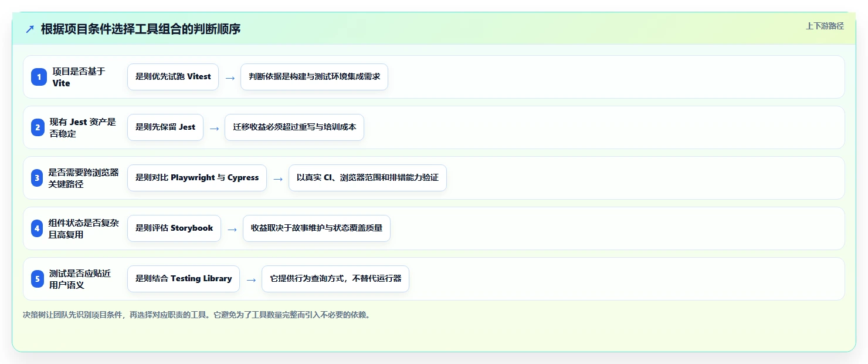This screenshot has height=364, width=868.
Task: Click the '以真实 CI、浏览器范围和排错能力验证' chip
Action: coord(368,178)
